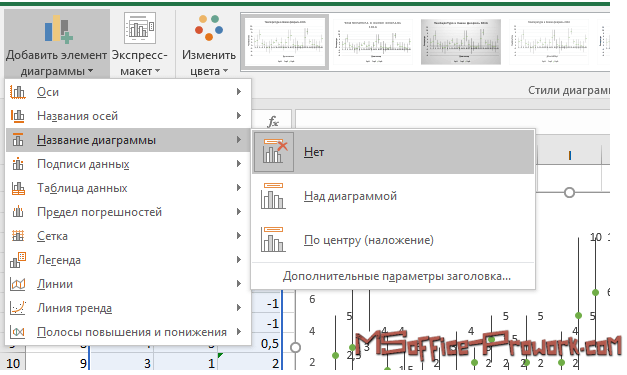Image resolution: width=627 pixels, height=375 pixels.
Task: Open the Полосы повышения и понижения menu item
Action: 128,332
